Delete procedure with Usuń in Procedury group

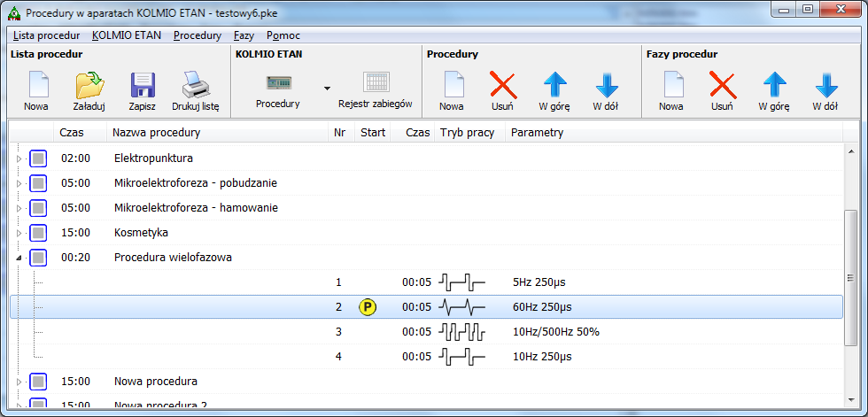click(503, 86)
